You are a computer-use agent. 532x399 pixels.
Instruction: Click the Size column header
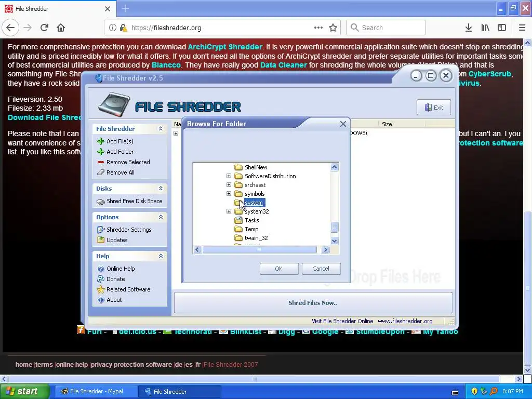tap(401, 124)
